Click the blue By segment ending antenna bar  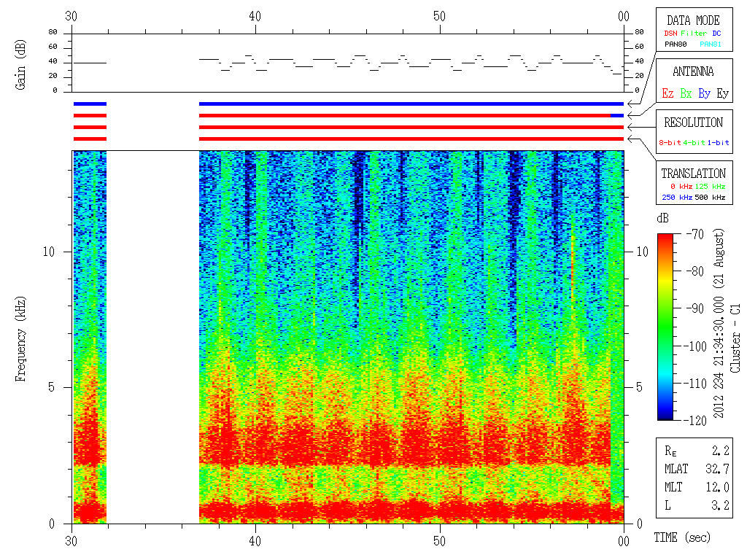coord(617,116)
